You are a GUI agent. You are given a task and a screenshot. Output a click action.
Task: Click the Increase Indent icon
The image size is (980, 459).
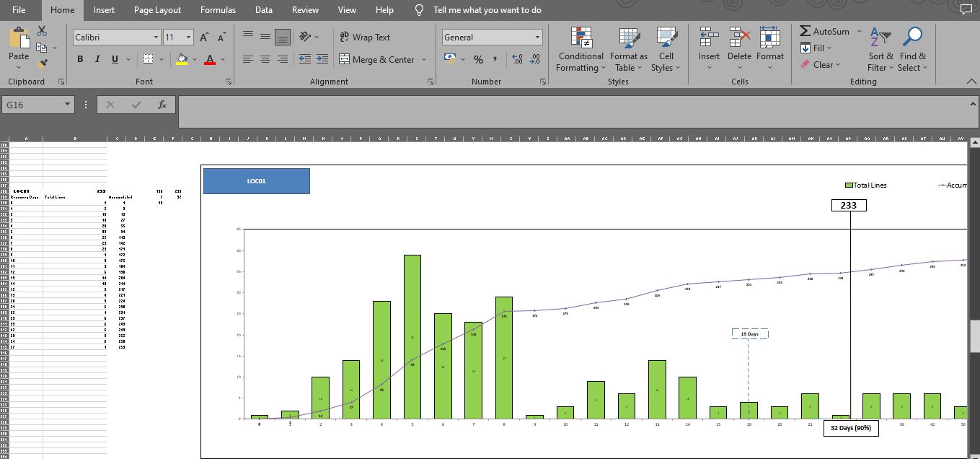(322, 59)
